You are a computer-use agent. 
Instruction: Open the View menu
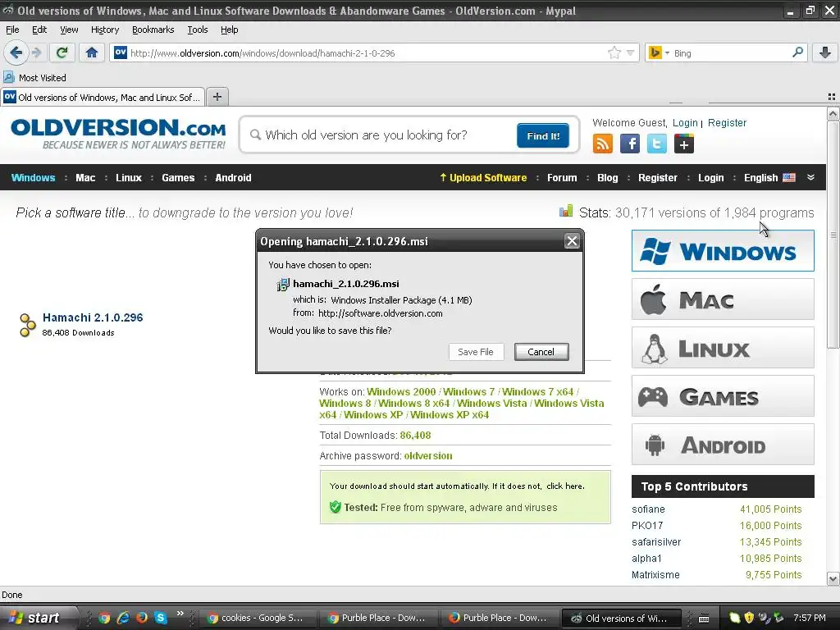click(x=69, y=30)
